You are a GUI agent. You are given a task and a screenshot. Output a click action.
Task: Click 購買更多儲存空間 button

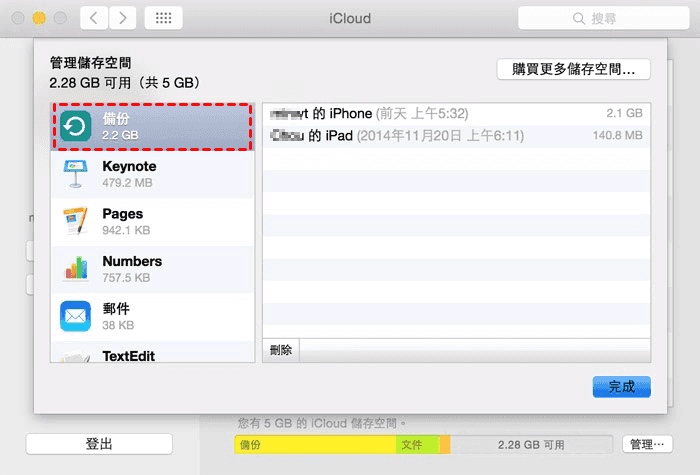[x=573, y=69]
